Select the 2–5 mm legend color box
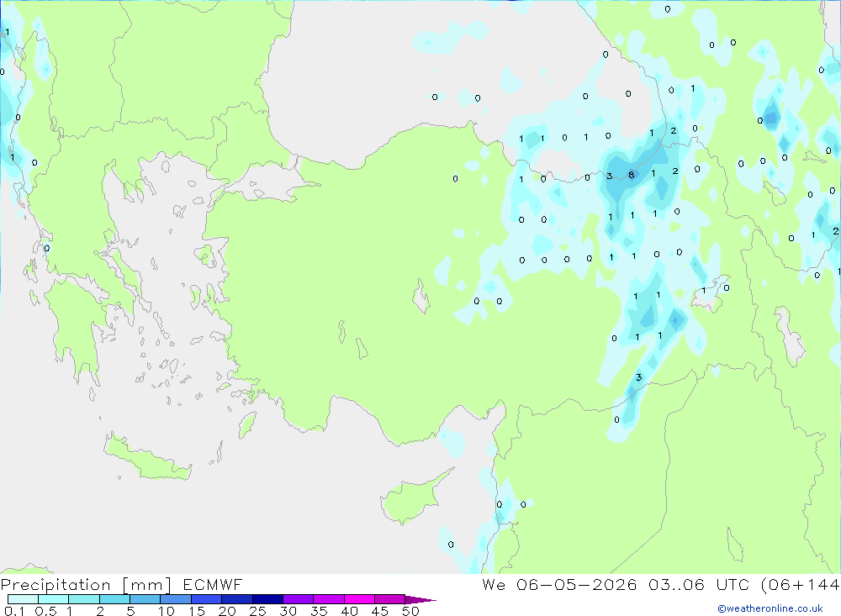The image size is (841, 616). pos(114,599)
